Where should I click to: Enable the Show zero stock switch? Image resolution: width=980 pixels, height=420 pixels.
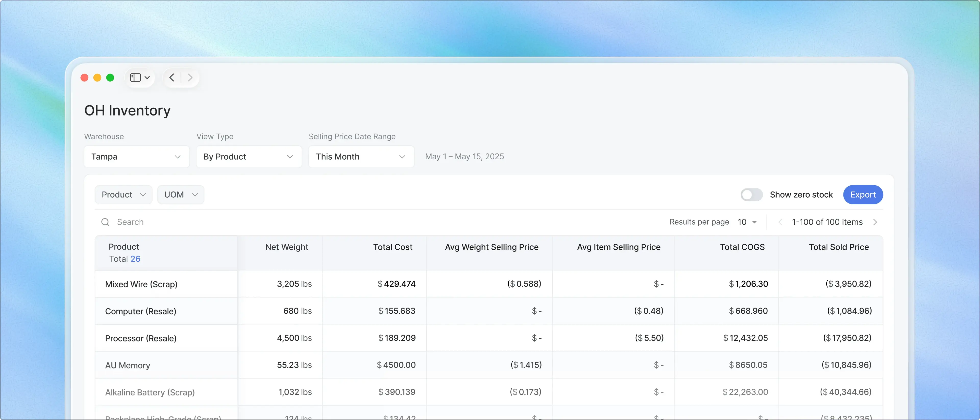[x=751, y=195]
